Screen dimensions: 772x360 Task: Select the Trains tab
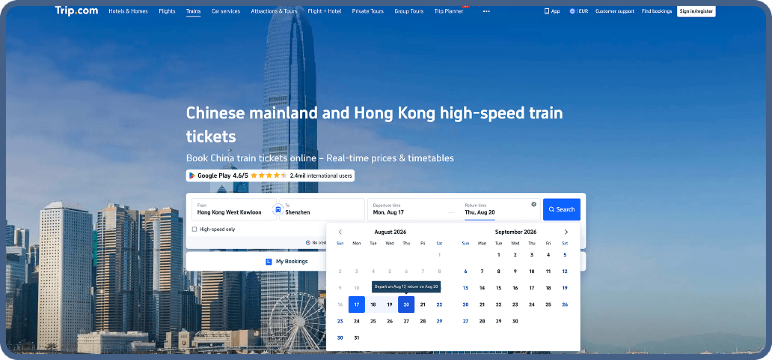click(193, 11)
